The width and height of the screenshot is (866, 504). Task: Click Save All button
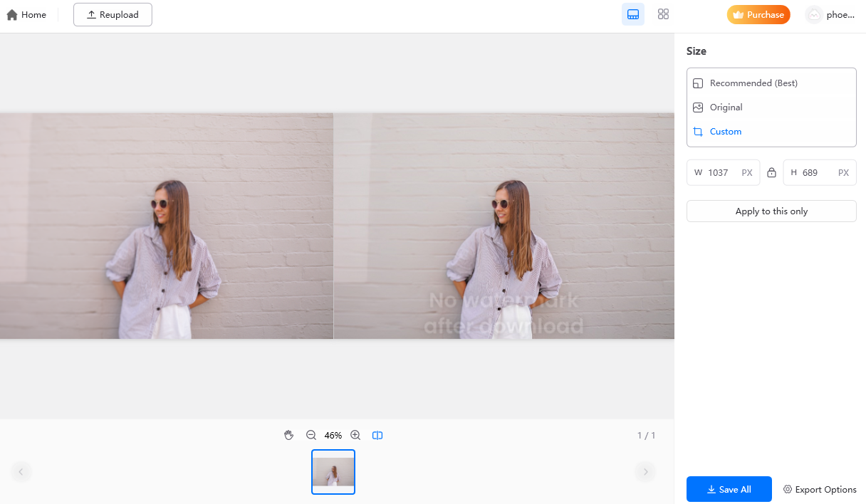[x=729, y=489]
